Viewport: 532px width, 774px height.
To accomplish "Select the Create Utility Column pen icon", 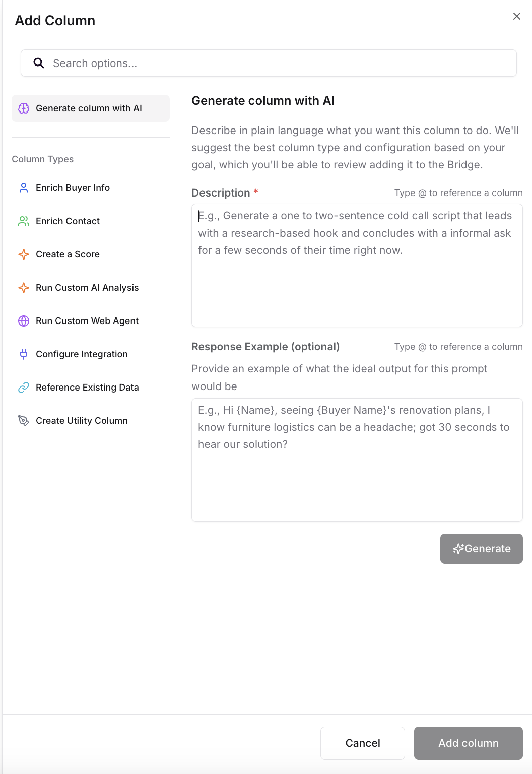I will pos(23,420).
